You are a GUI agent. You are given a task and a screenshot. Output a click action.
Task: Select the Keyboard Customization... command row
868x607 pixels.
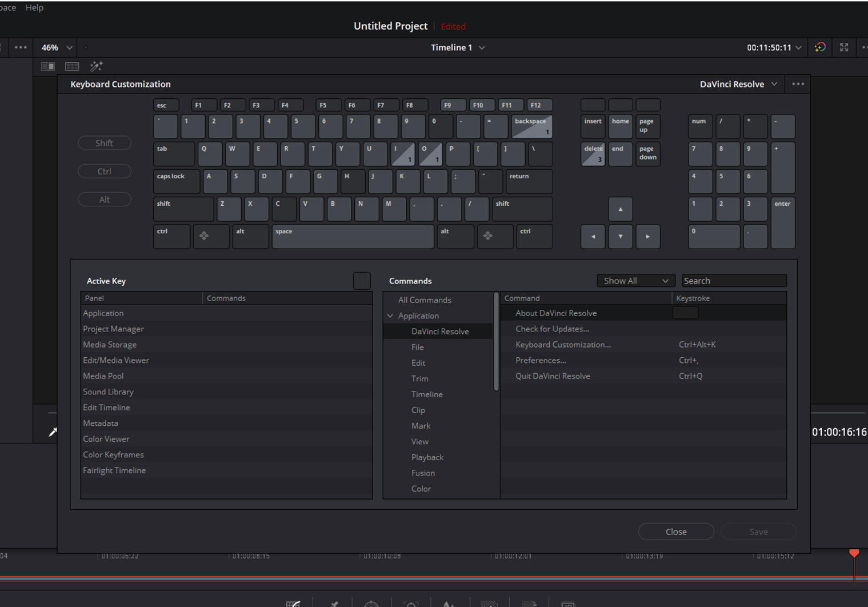(x=643, y=345)
